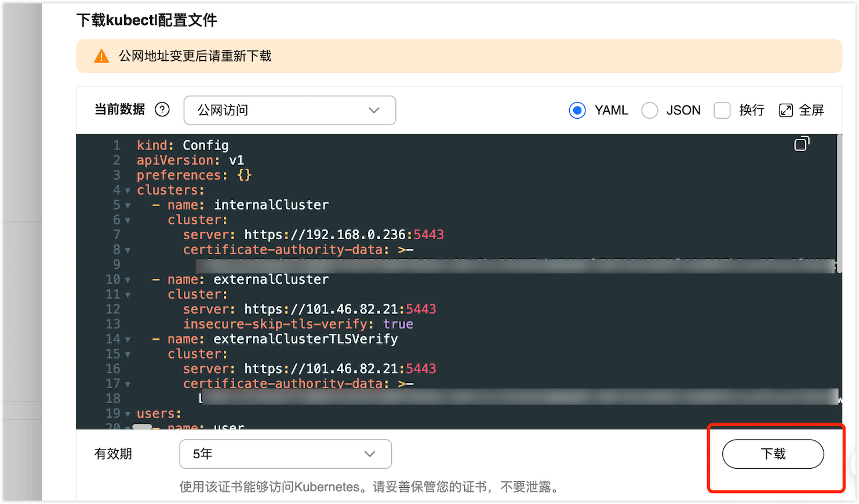This screenshot has height=504, width=859.
Task: Collapse the cluster block on line 6
Action: (x=127, y=220)
